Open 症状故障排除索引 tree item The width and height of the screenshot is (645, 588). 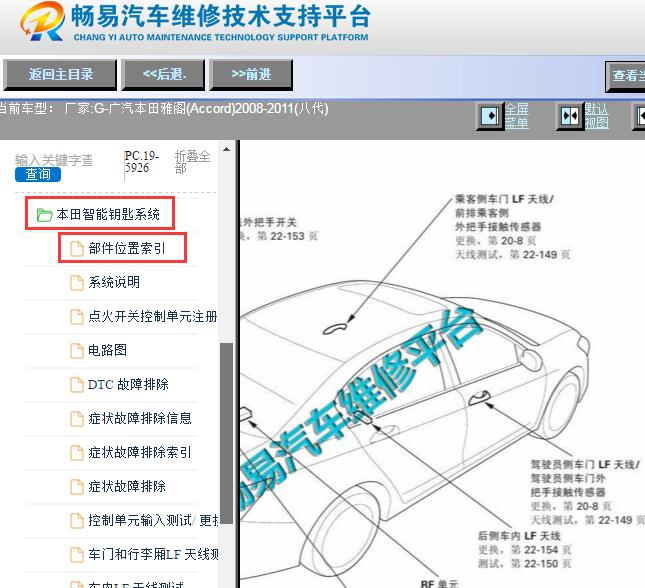[140, 453]
